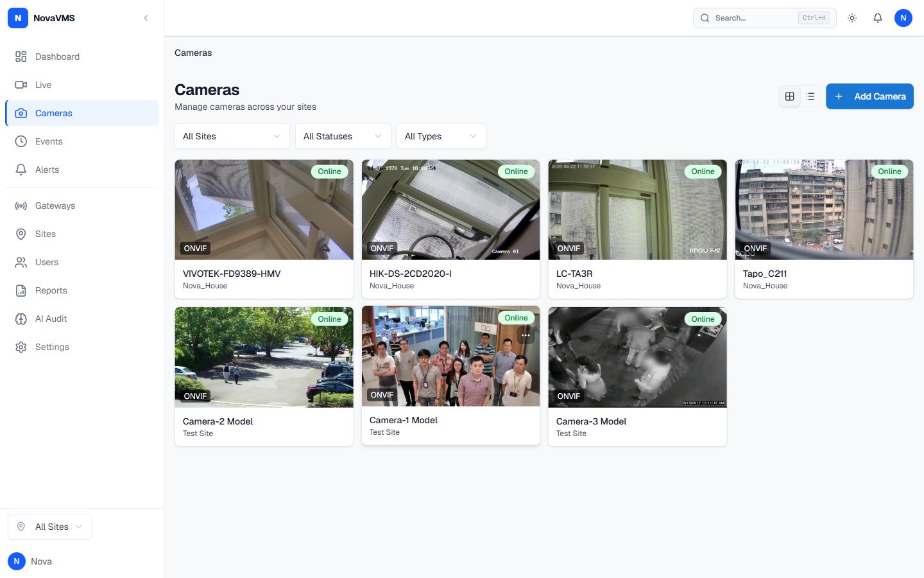The width and height of the screenshot is (924, 578).
Task: Open the All Types filter dropdown
Action: [x=441, y=136]
